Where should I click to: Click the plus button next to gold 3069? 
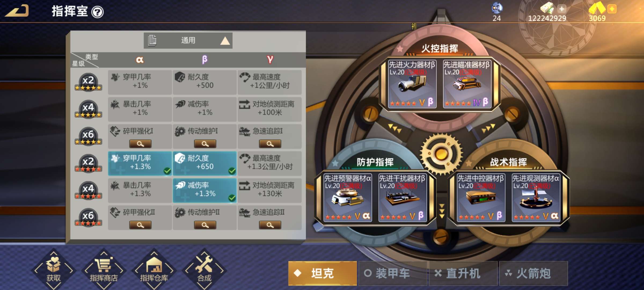click(612, 9)
